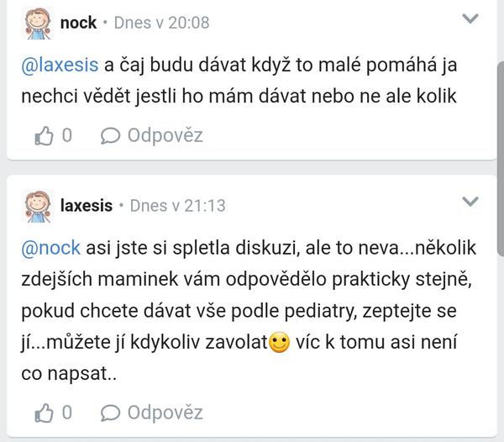Open laxesis's profile avatar picture

36,205
